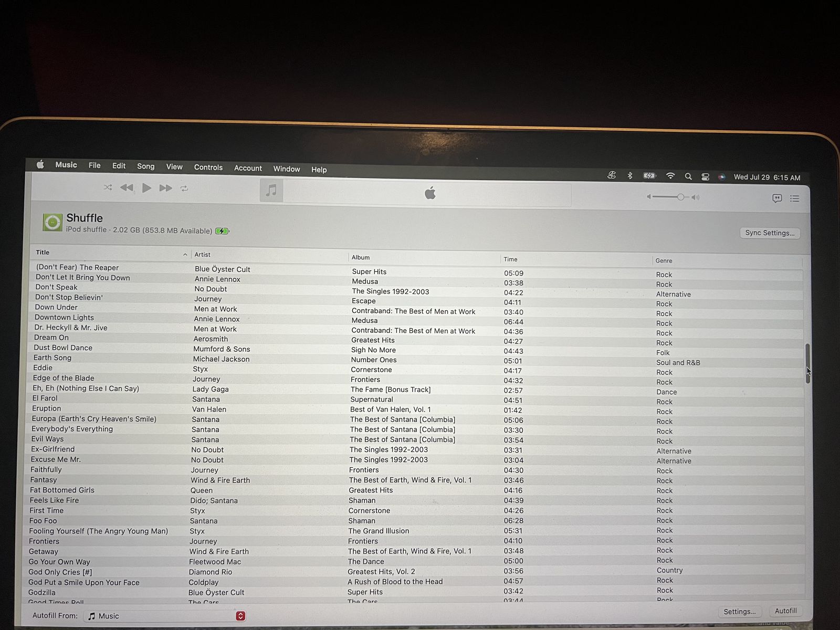840x630 pixels.
Task: Open Control Center in the menu bar
Action: (706, 177)
